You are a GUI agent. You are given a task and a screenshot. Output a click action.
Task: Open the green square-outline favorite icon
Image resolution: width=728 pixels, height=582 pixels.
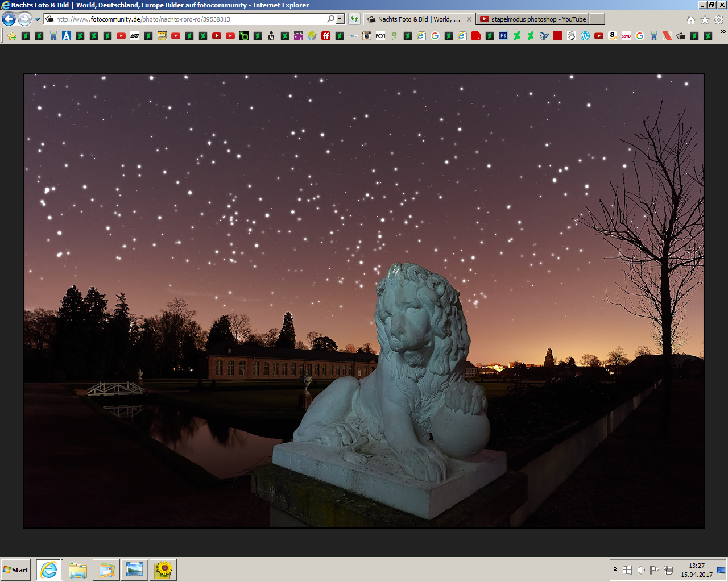tap(244, 36)
